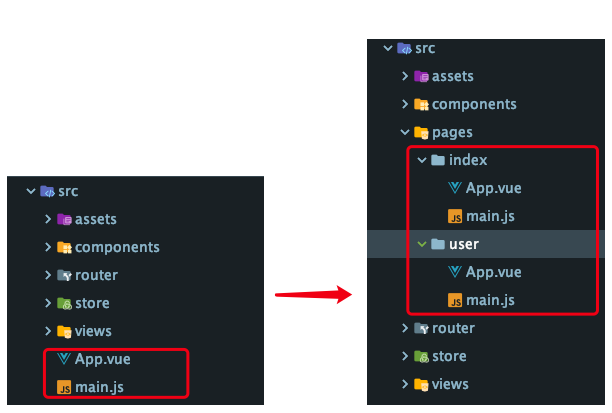Click the JS icon of user main.js

pos(455,300)
